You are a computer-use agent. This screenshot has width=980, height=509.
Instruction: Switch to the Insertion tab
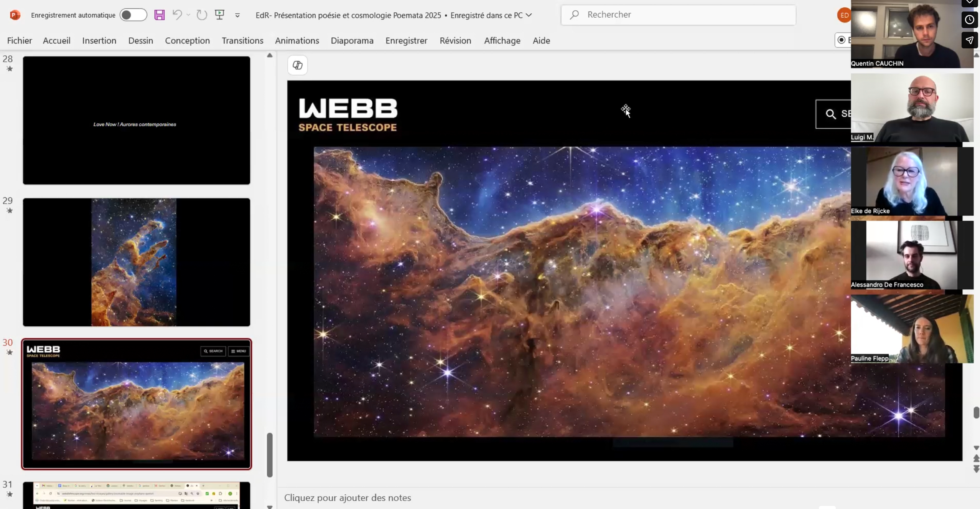click(99, 40)
